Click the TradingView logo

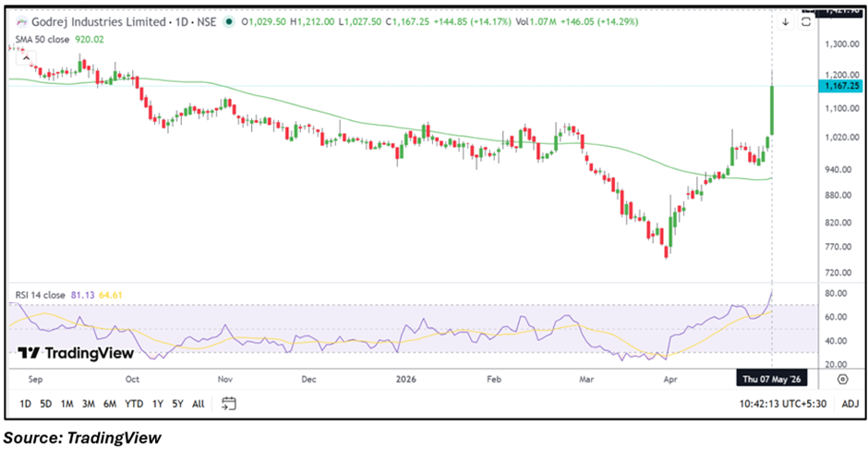(x=76, y=353)
